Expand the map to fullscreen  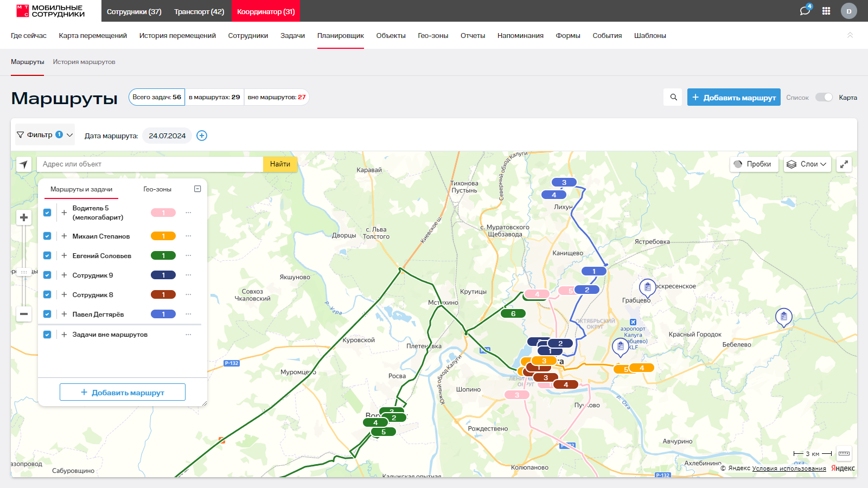(x=844, y=164)
